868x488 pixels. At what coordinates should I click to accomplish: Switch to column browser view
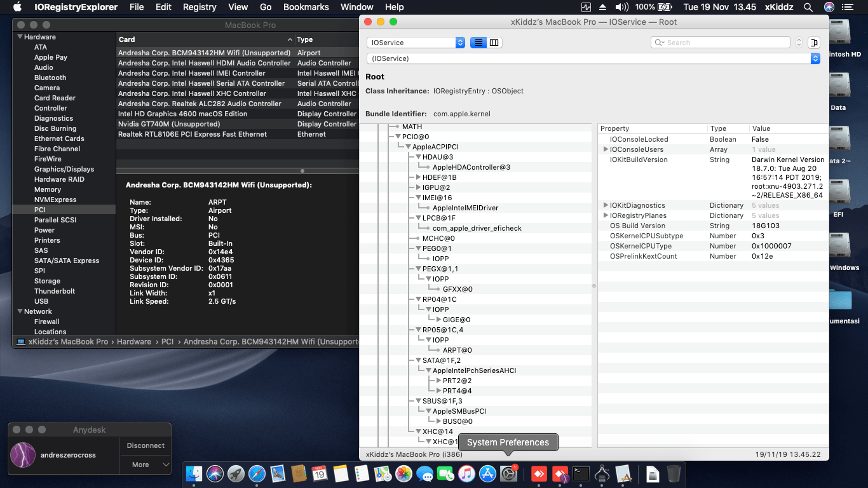pos(494,43)
